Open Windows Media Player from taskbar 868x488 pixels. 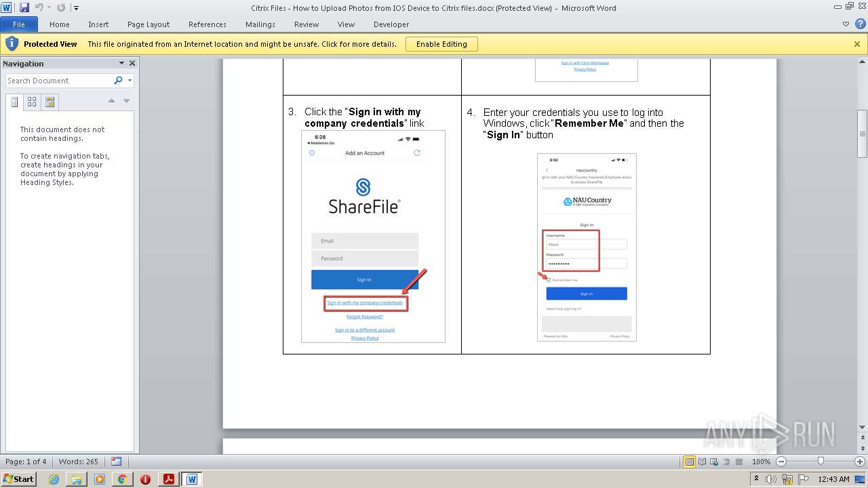(100, 479)
